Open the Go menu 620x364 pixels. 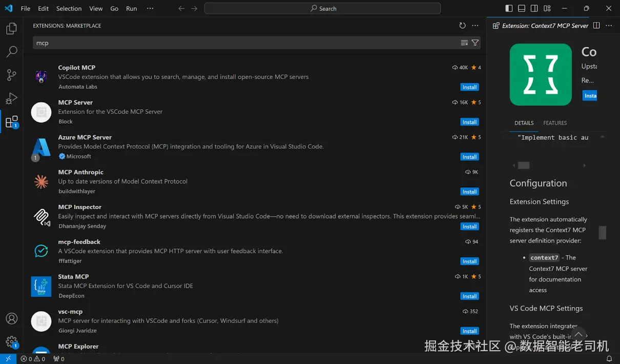(114, 9)
